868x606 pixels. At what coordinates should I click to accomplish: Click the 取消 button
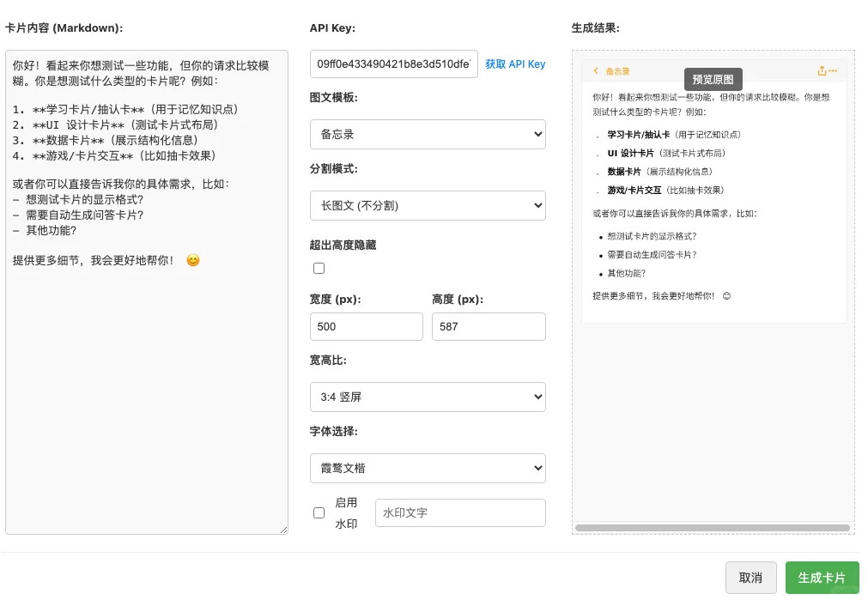coord(750,578)
